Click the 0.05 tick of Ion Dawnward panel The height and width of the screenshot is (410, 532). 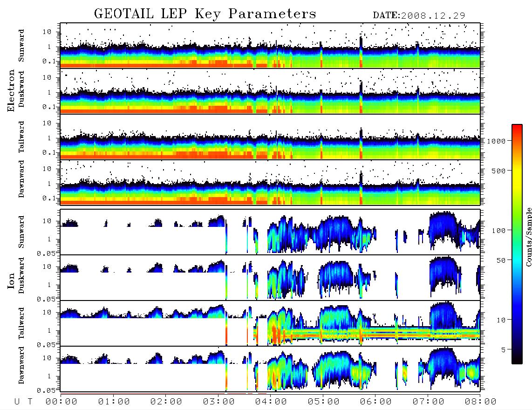tap(46, 390)
